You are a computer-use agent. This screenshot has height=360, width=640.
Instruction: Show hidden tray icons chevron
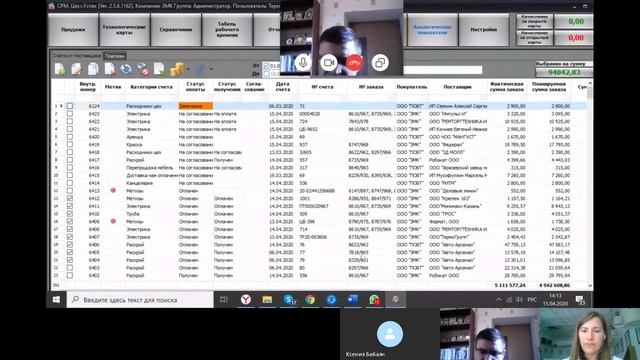pyautogui.click(x=499, y=300)
